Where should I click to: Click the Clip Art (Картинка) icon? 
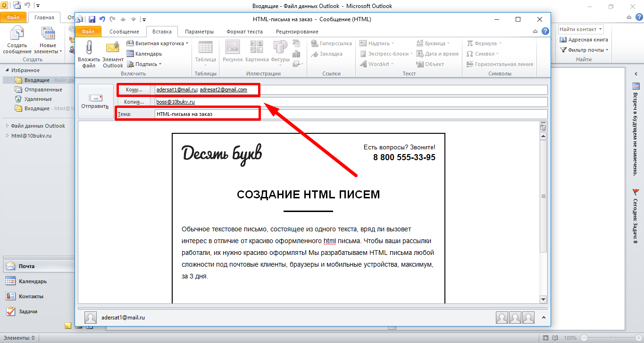tap(257, 51)
